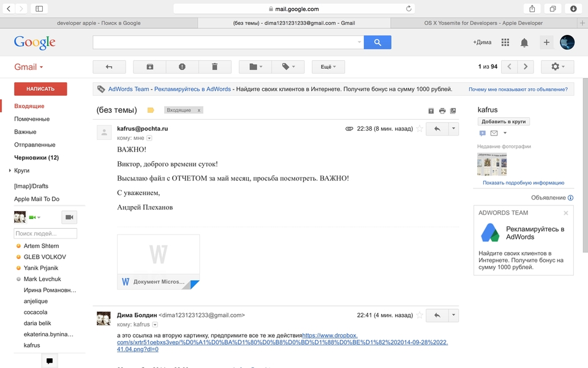This screenshot has height=368, width=588.
Task: Open Safari share menu
Action: 532,9
